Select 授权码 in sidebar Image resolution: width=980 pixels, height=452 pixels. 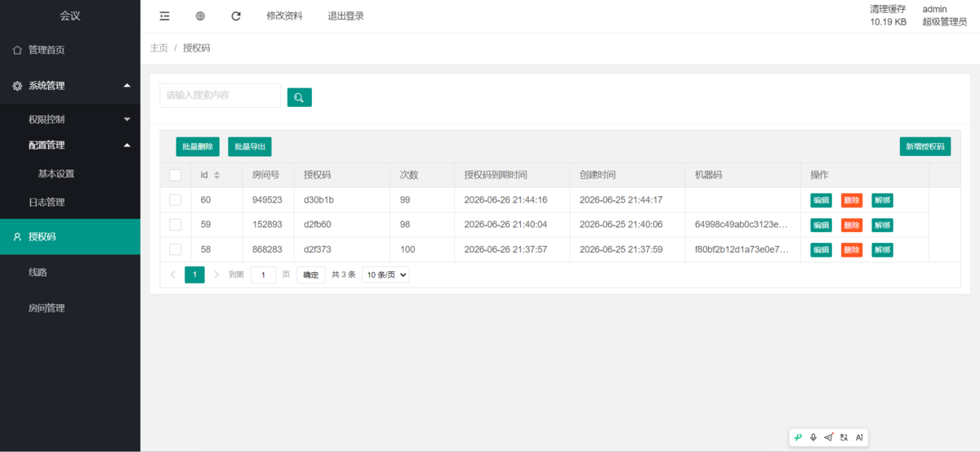[x=70, y=237]
